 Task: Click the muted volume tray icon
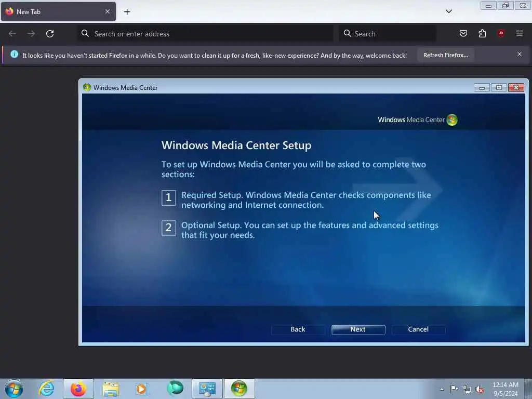tap(480, 390)
